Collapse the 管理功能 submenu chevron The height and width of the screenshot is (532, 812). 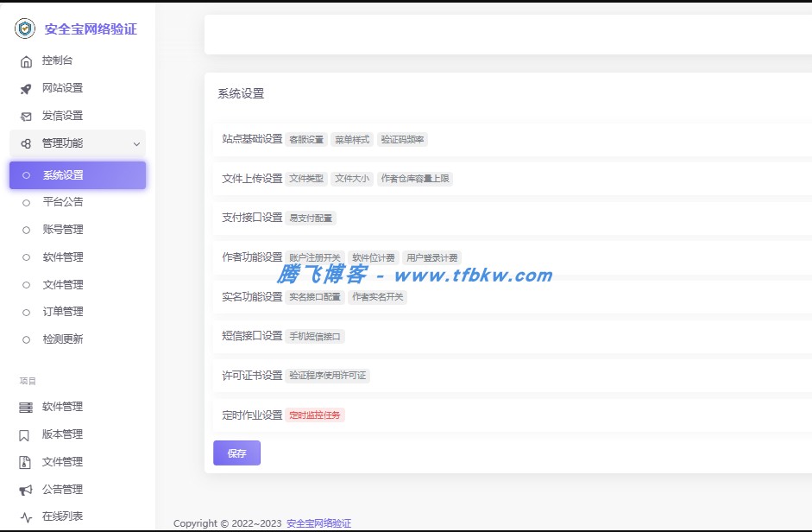click(x=135, y=143)
